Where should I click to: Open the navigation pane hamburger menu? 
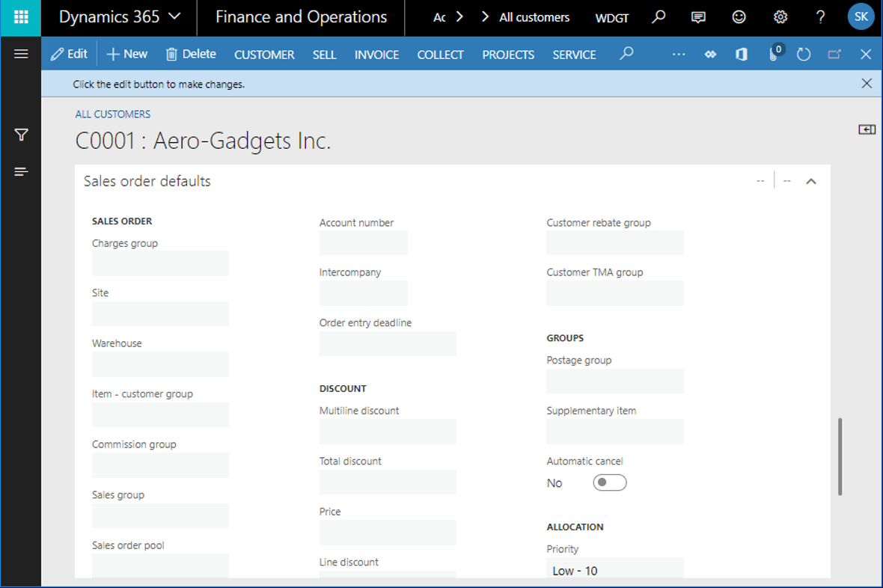tap(21, 54)
